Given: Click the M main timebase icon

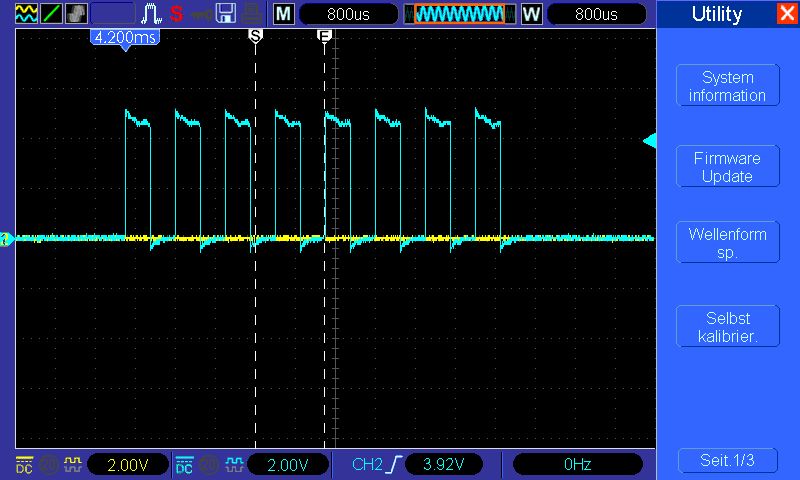Looking at the screenshot, I should (x=284, y=14).
